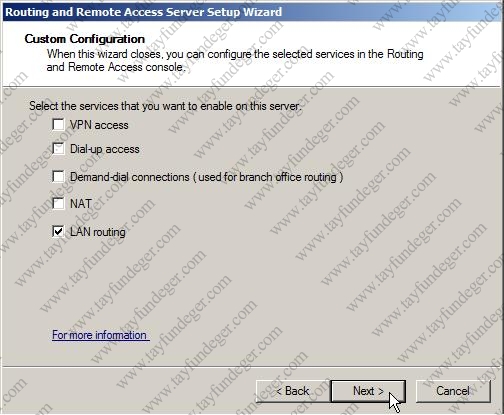The width and height of the screenshot is (504, 415).
Task: Uncheck the LAN routing checkbox
Action: point(58,232)
